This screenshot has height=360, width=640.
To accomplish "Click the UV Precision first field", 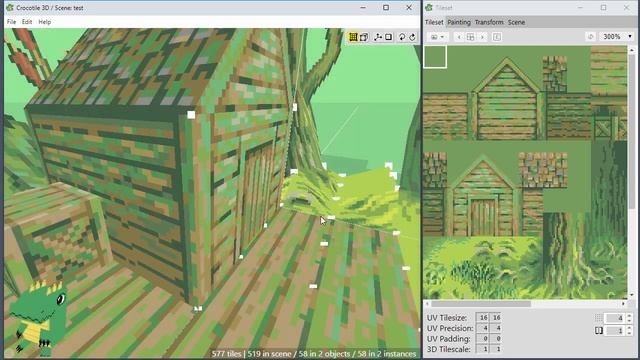I will (x=483, y=328).
